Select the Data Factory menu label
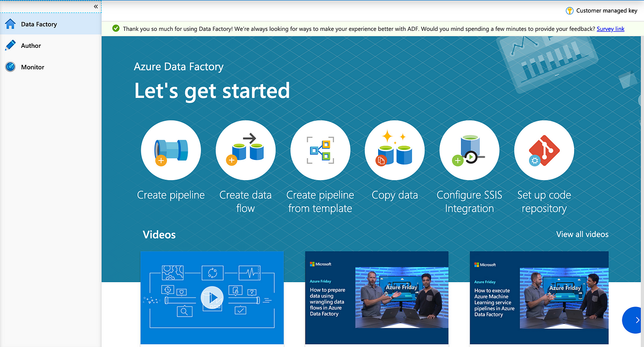The height and width of the screenshot is (347, 644). click(39, 24)
